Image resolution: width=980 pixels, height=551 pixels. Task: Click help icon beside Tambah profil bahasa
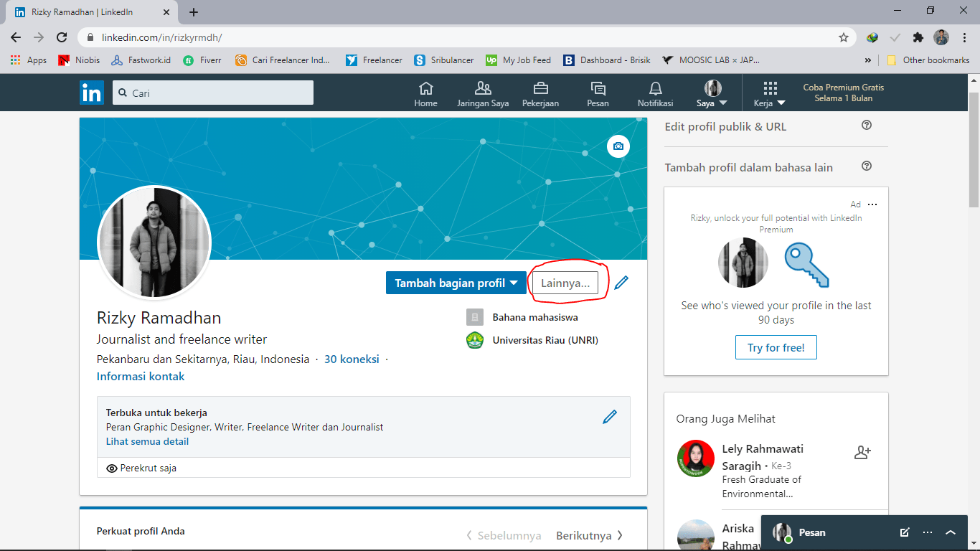[x=867, y=166]
